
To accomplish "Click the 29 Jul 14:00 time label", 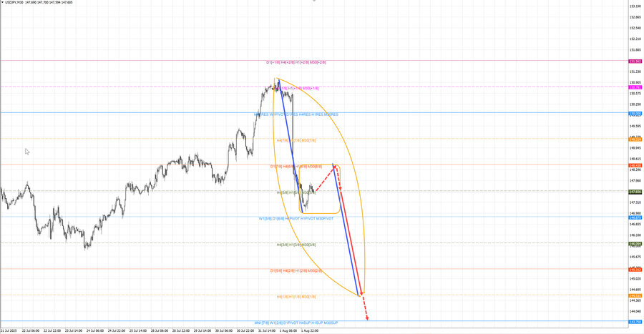I will (x=203, y=330).
